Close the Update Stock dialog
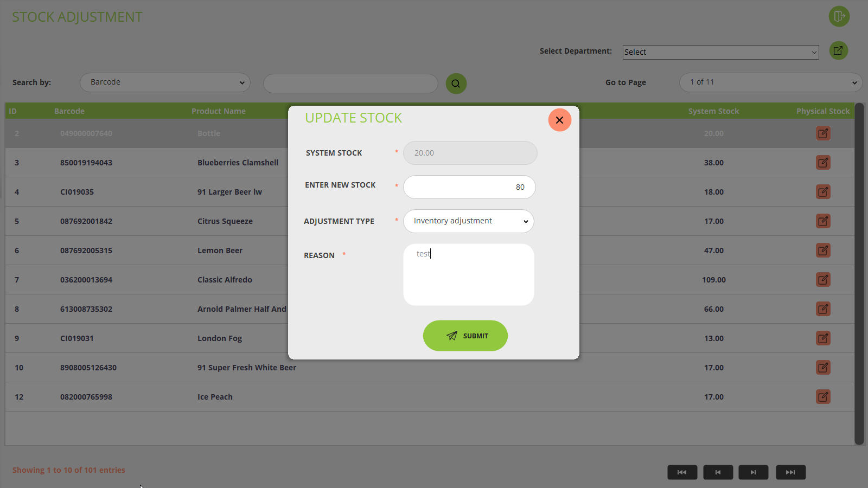 click(559, 120)
